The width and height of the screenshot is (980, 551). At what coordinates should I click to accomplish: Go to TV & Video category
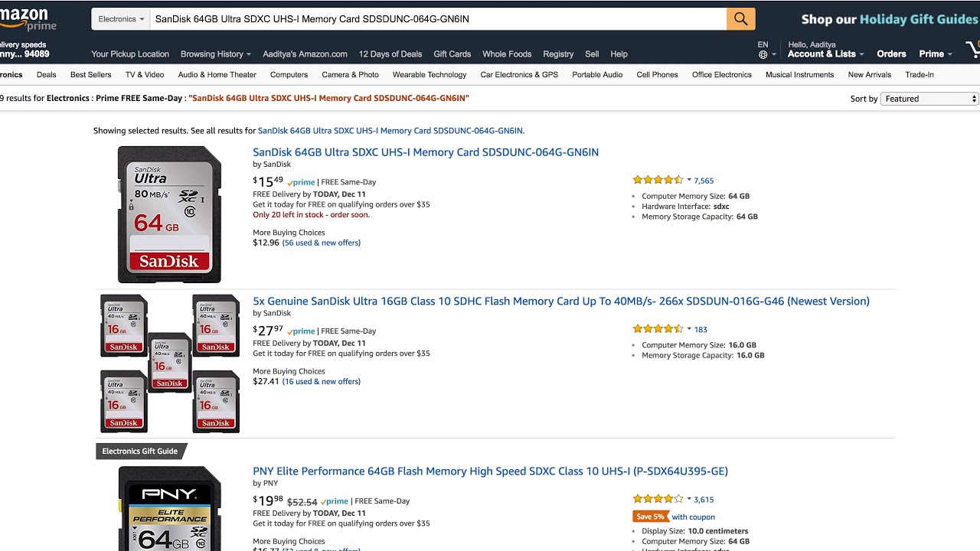coord(145,75)
